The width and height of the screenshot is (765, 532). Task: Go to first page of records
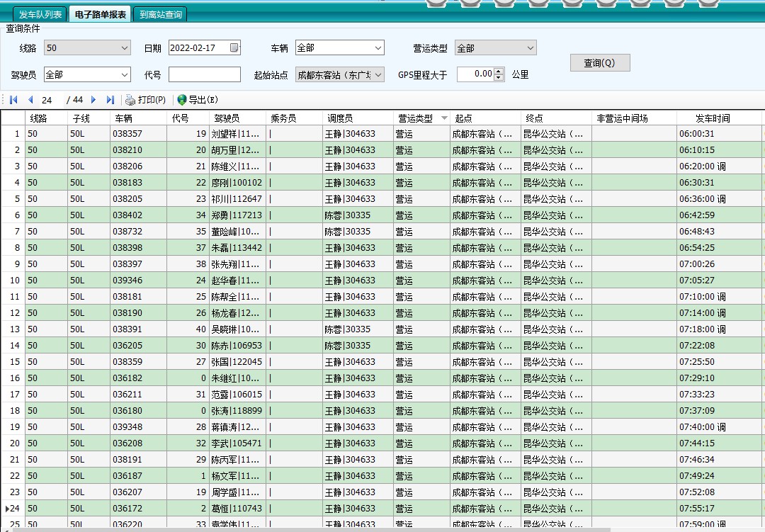click(13, 100)
